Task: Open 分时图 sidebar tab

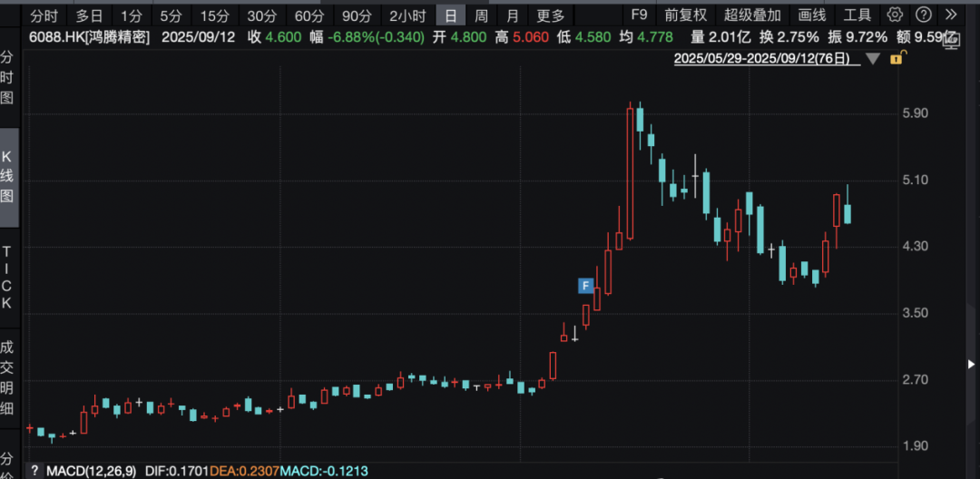Action: tap(7, 78)
